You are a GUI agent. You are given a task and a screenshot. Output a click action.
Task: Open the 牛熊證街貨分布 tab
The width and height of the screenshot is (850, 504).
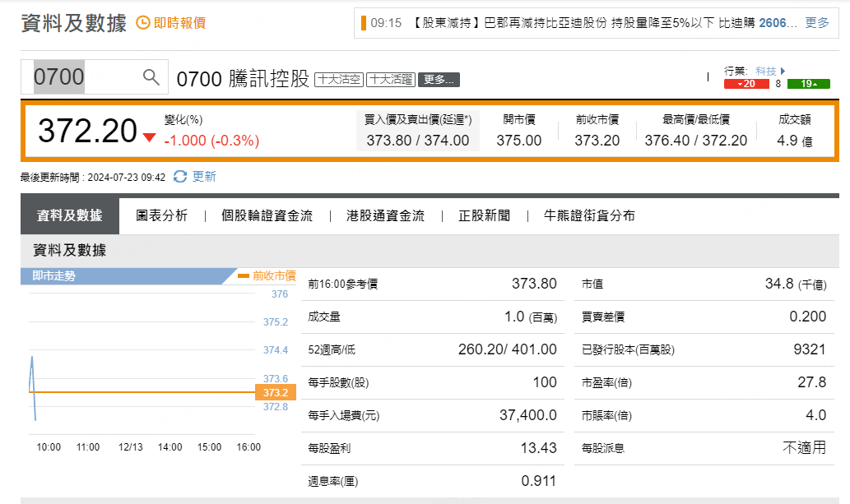click(589, 215)
